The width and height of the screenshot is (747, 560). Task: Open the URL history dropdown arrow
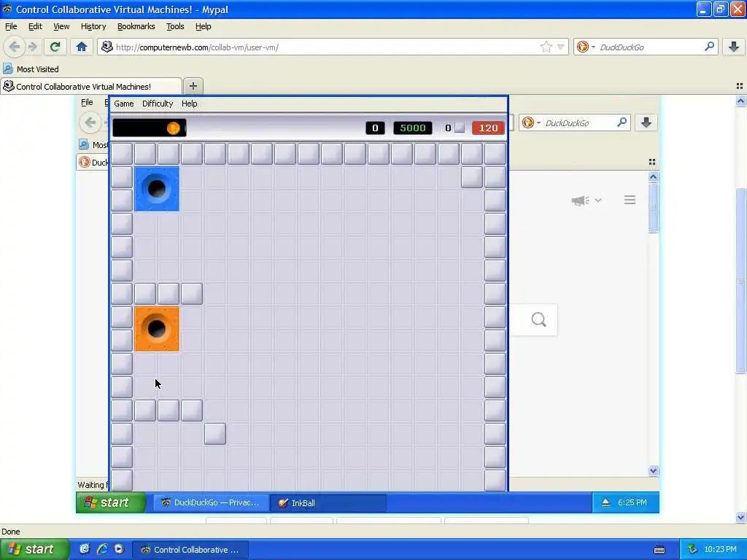(561, 47)
